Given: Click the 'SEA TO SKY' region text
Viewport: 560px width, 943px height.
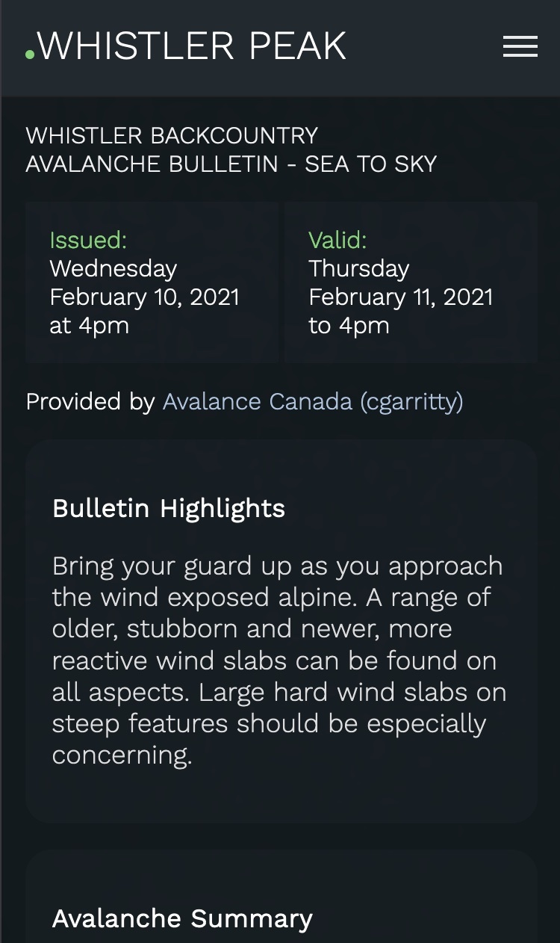Looking at the screenshot, I should [x=370, y=164].
